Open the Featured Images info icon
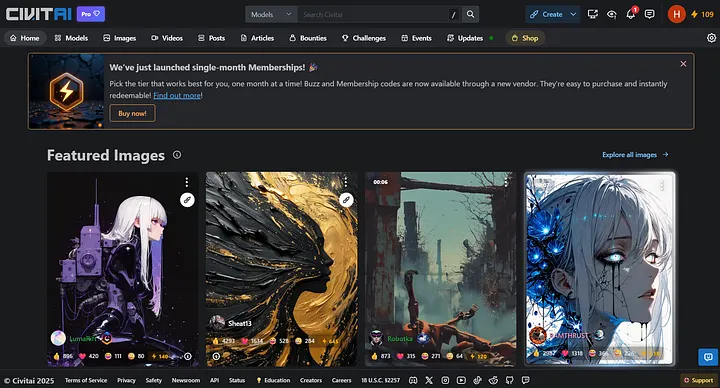The height and width of the screenshot is (388, 720). pos(177,155)
